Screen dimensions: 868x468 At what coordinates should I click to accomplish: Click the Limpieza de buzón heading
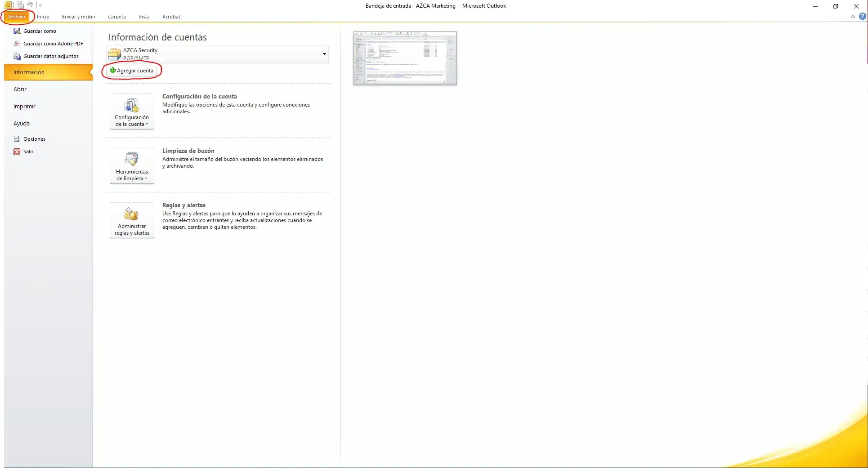pos(188,151)
